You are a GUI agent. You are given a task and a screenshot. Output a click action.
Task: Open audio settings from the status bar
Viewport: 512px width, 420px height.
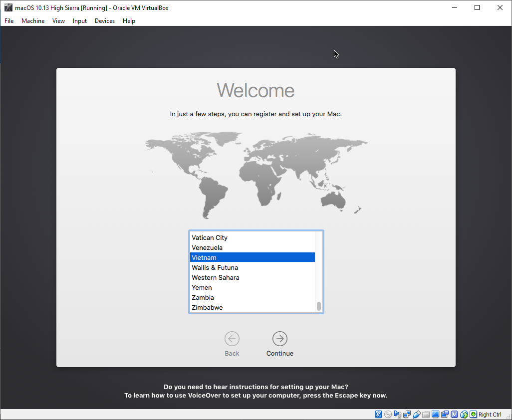coord(397,414)
